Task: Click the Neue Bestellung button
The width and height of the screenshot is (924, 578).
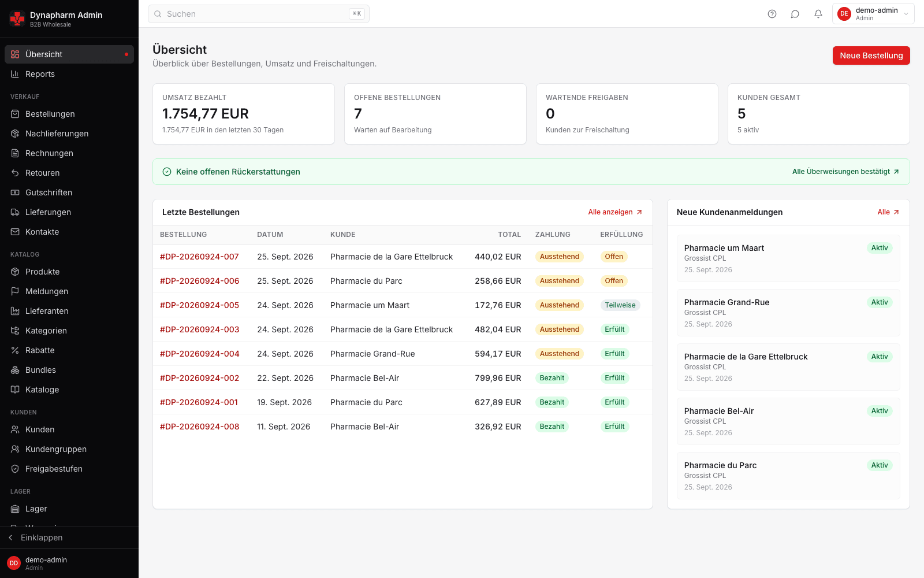Action: tap(871, 55)
